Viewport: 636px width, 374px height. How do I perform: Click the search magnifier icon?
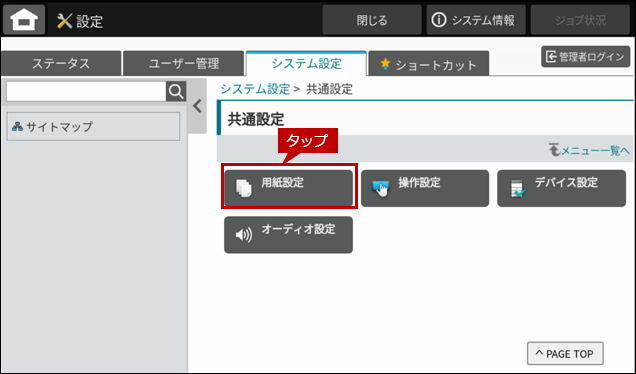coord(176,92)
